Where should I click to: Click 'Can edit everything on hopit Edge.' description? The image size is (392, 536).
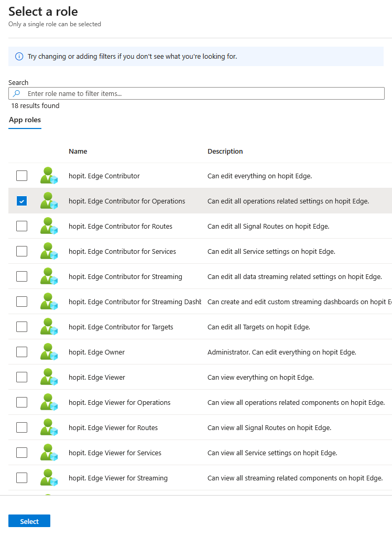pyautogui.click(x=259, y=176)
